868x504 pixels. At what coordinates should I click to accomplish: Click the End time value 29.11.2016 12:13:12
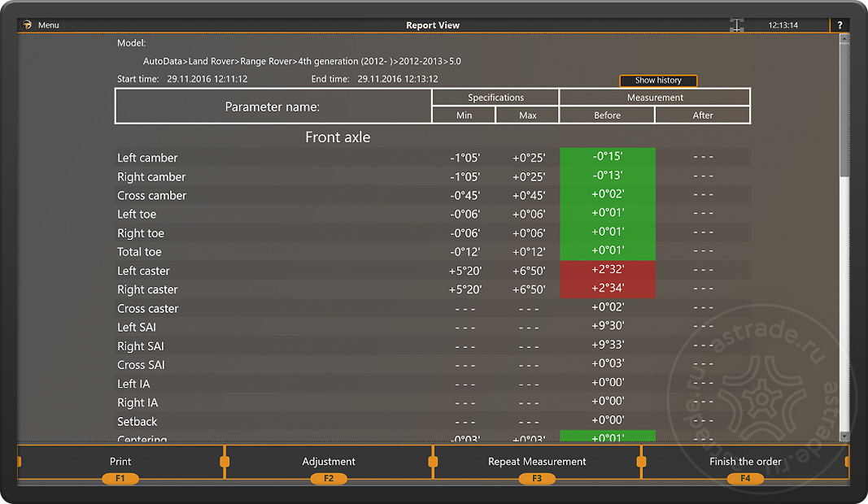point(398,79)
